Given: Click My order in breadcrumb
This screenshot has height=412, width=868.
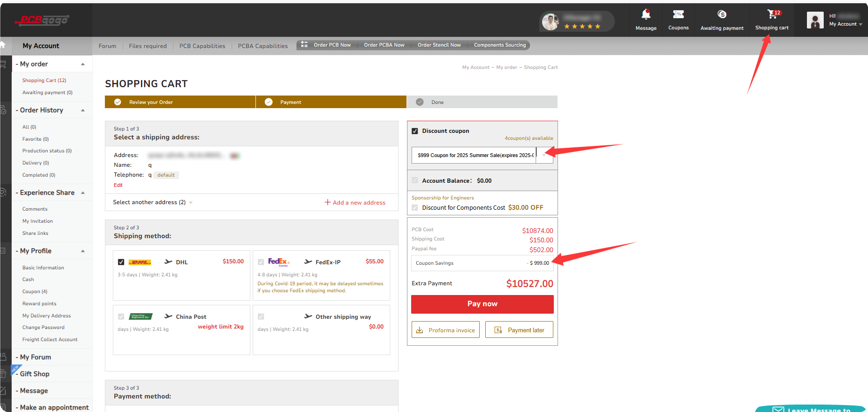Looking at the screenshot, I should coord(507,67).
